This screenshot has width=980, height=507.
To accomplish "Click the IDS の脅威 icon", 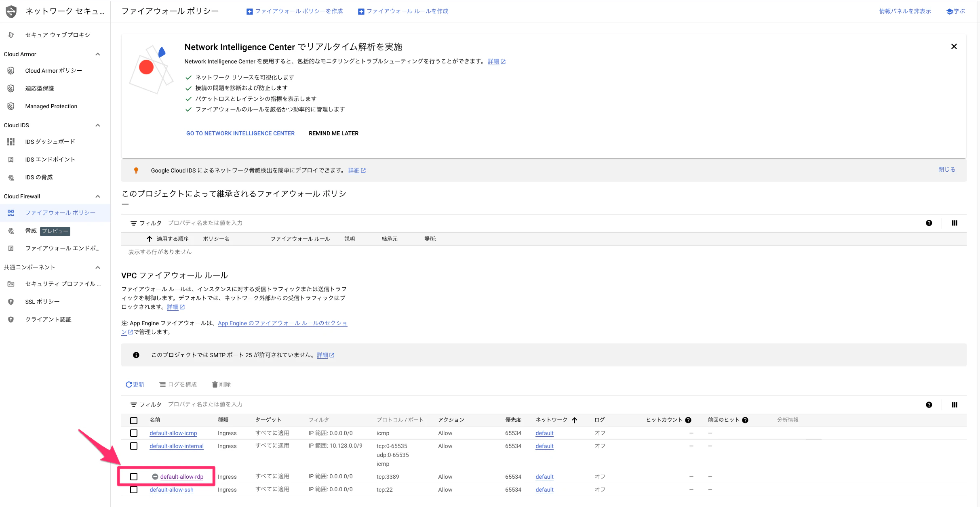I will (x=11, y=177).
